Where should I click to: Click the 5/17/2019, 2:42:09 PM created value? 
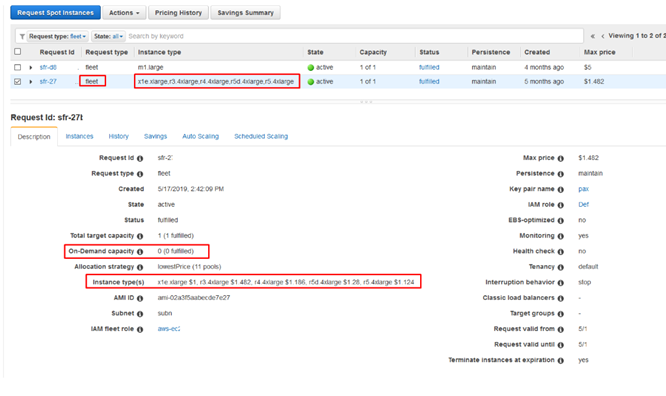[191, 189]
